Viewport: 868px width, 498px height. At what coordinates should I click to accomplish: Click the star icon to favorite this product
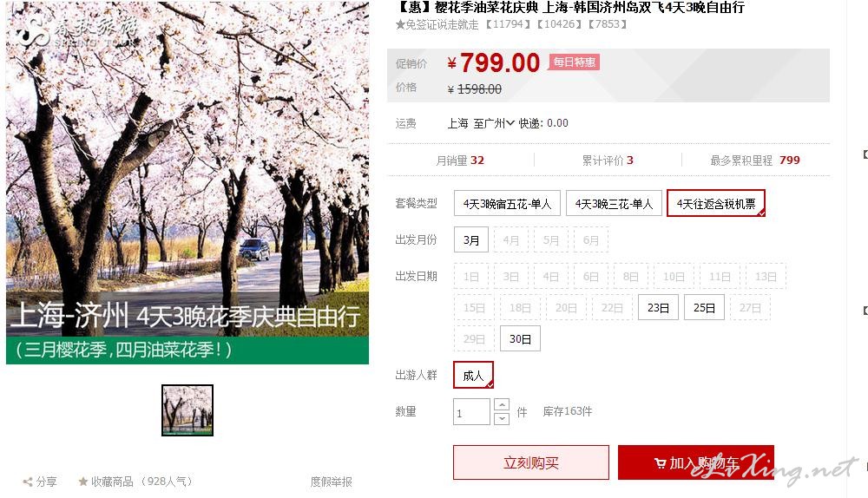click(x=83, y=482)
